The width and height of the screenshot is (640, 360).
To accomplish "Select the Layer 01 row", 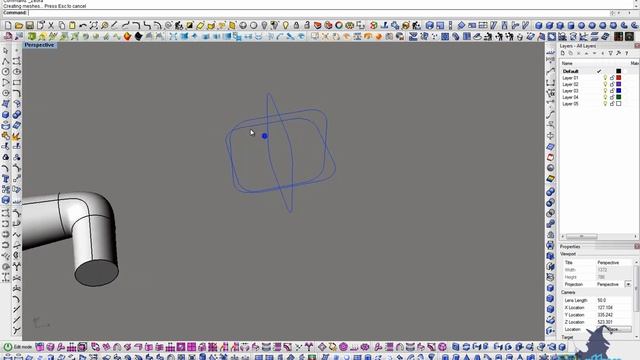I will point(599,78).
